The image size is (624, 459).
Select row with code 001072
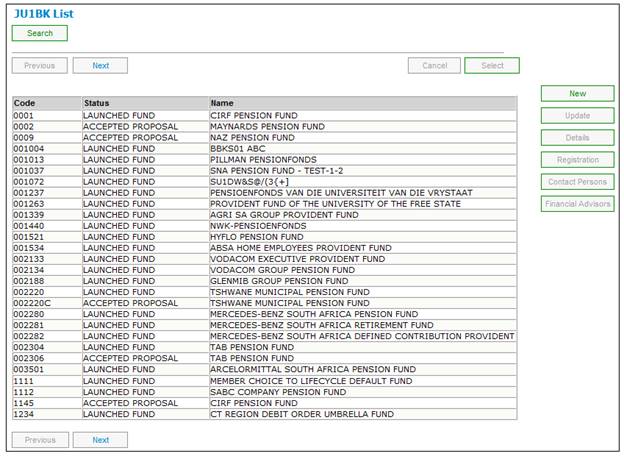[265, 182]
